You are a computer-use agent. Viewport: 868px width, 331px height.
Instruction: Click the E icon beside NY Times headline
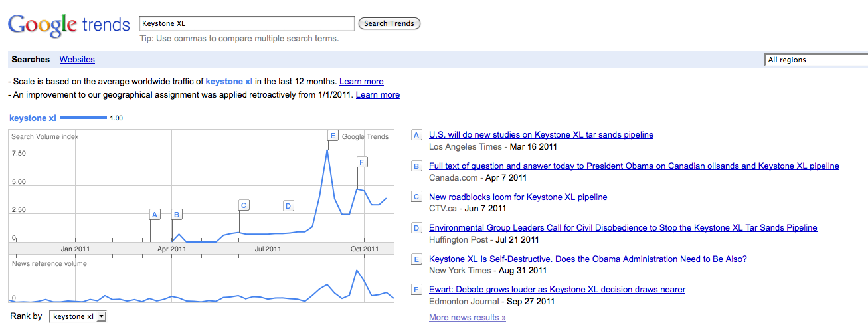click(416, 259)
